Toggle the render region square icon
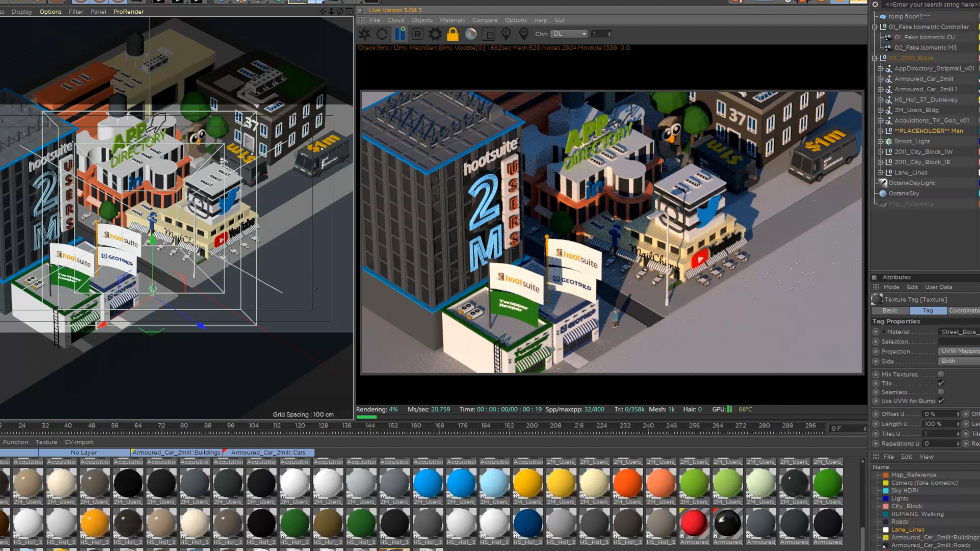 [x=488, y=34]
